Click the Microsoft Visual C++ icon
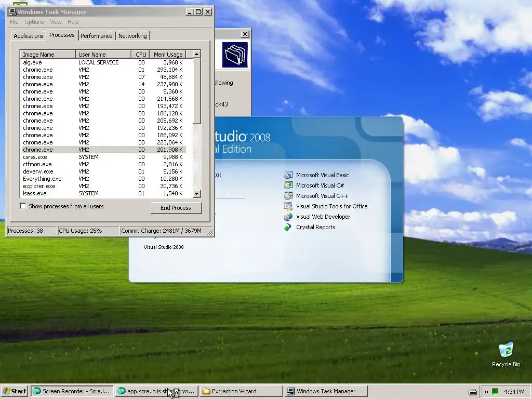Screen dimensions: 532x399 [288, 196]
